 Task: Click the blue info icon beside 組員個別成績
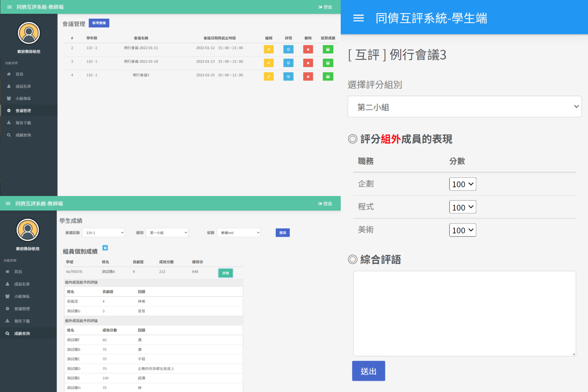(105, 248)
